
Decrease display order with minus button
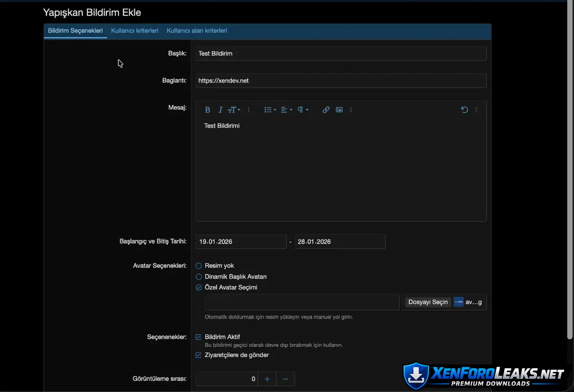click(x=286, y=379)
